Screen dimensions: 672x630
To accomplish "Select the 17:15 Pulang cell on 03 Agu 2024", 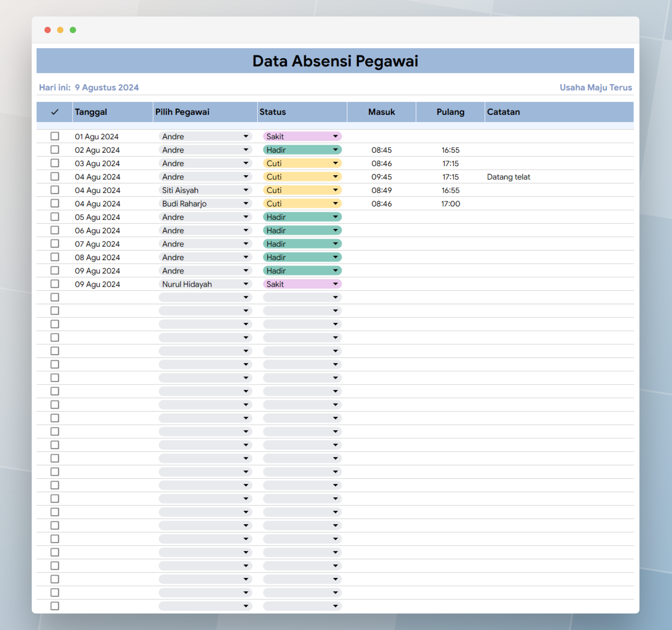I will click(x=450, y=164).
